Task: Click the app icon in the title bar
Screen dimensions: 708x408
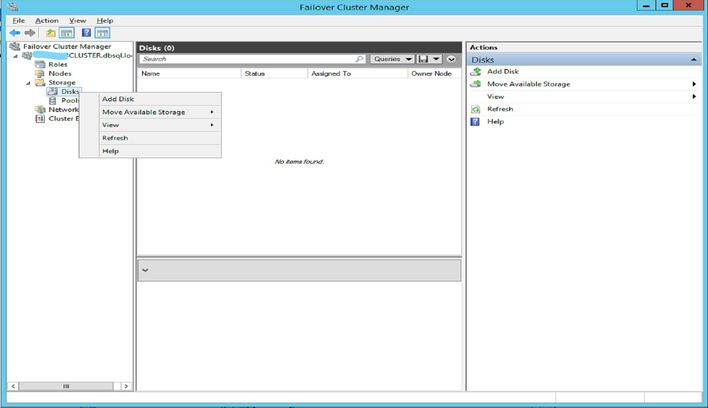Action: pos(13,6)
